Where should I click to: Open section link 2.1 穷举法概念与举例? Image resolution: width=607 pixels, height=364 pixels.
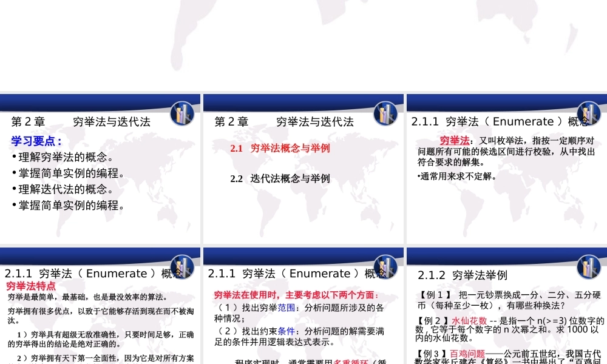click(x=282, y=149)
